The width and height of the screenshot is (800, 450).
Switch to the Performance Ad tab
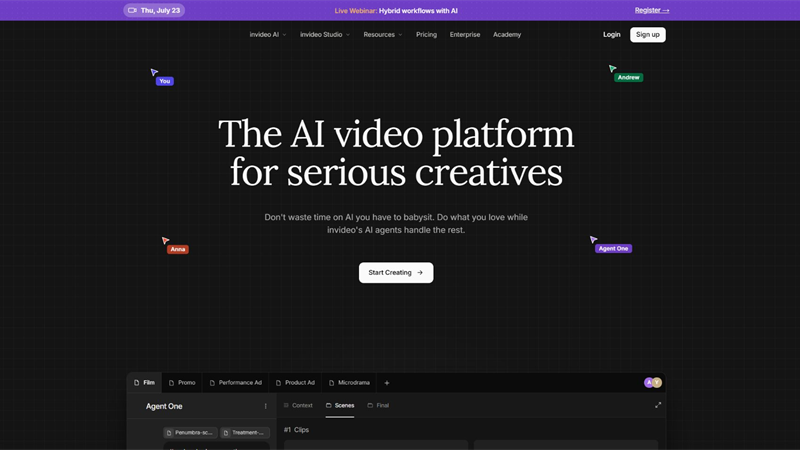point(236,383)
